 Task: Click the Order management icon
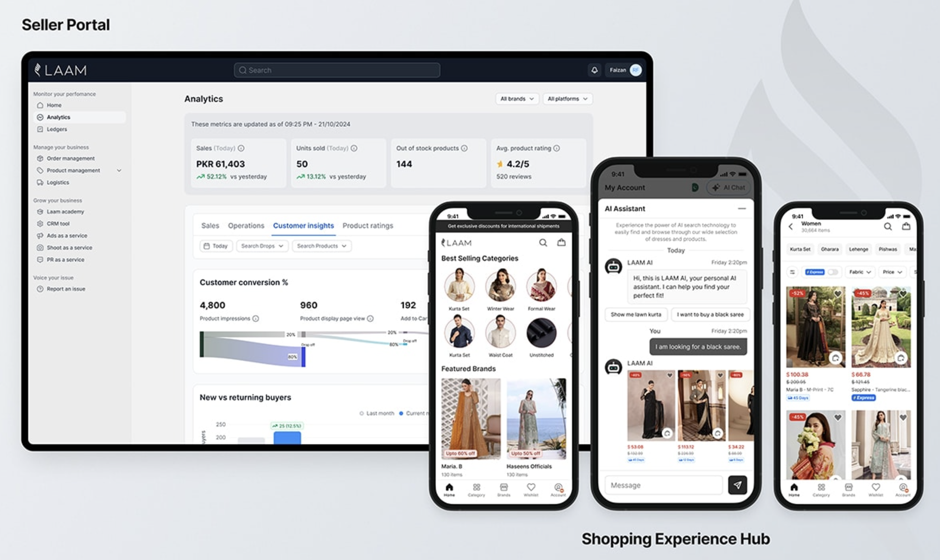click(41, 158)
